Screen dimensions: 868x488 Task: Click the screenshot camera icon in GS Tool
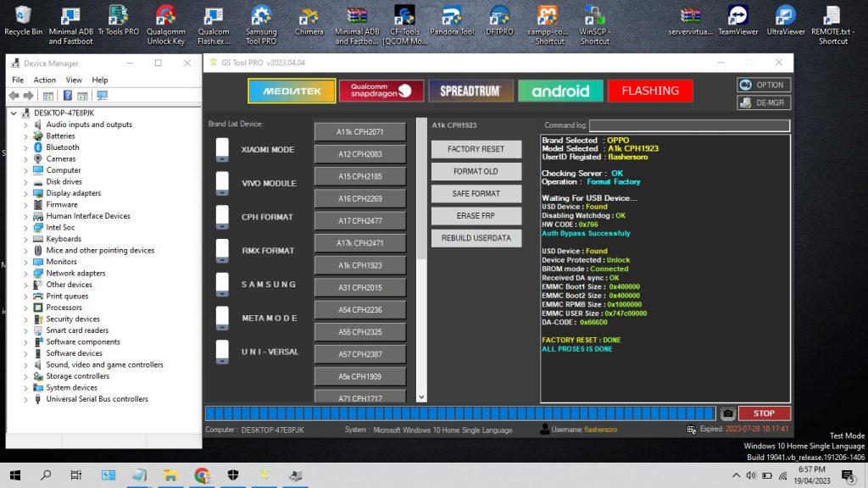(x=728, y=413)
